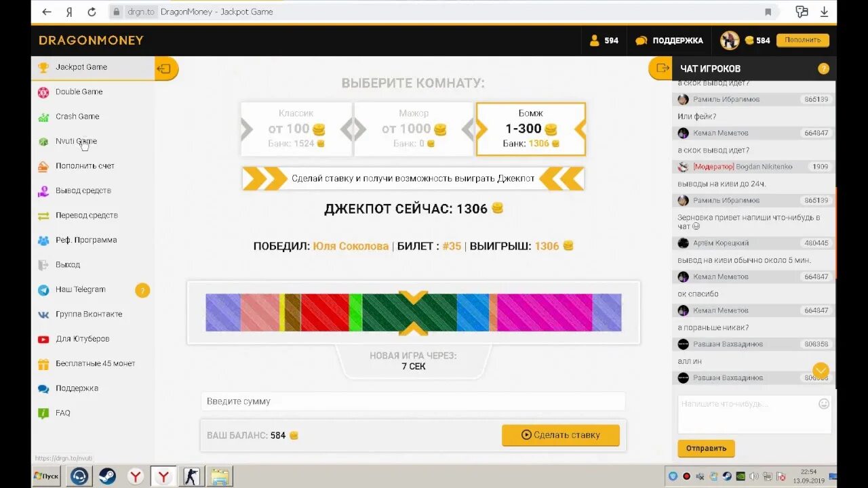Open Группа Вконтакте link
The width and height of the screenshot is (868, 488).
[89, 314]
